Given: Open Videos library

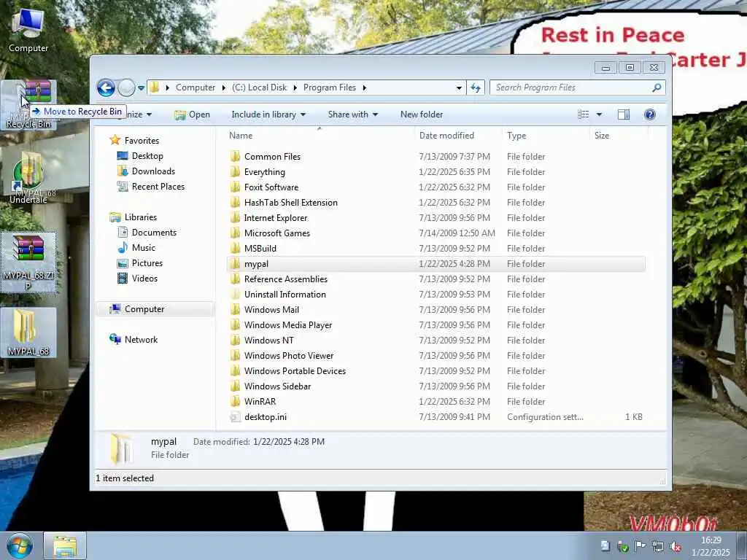Looking at the screenshot, I should 144,279.
